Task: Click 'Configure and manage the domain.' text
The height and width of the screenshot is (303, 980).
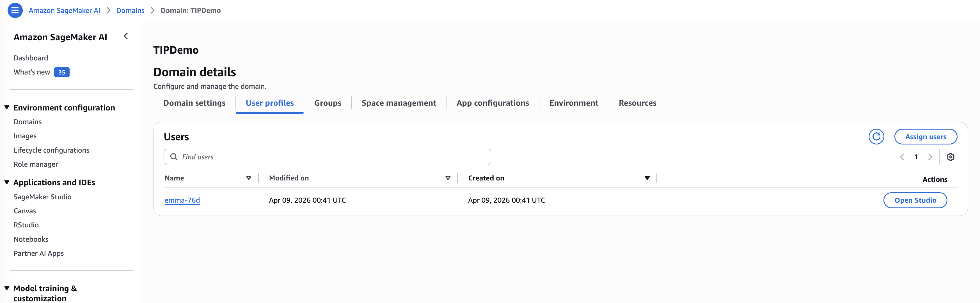Action: tap(210, 87)
